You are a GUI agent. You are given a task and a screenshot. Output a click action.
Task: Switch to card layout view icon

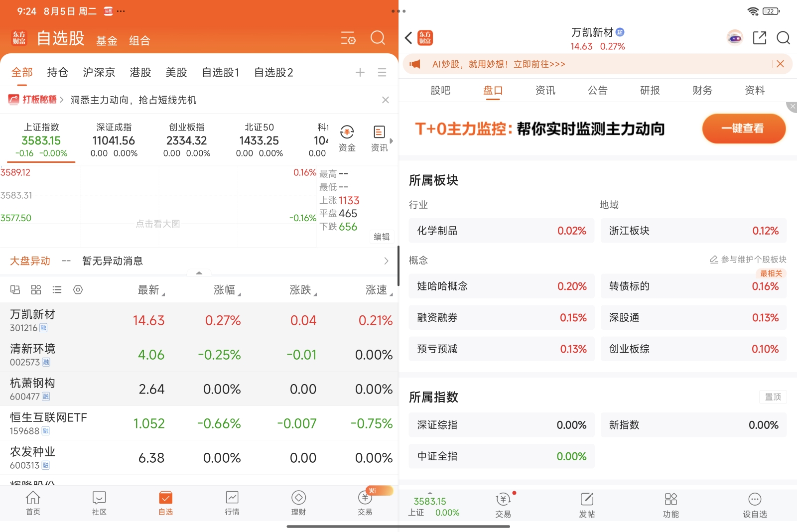(15, 290)
